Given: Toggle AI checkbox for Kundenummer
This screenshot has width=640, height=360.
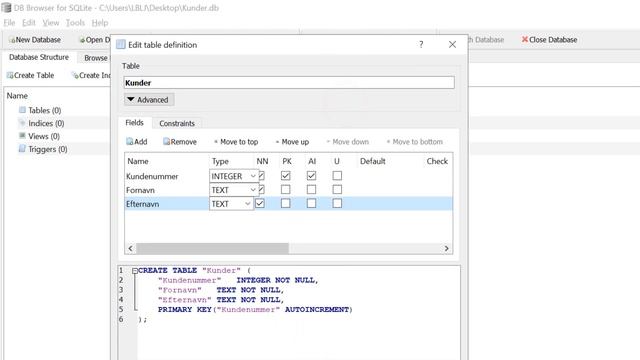Looking at the screenshot, I should [x=311, y=176].
